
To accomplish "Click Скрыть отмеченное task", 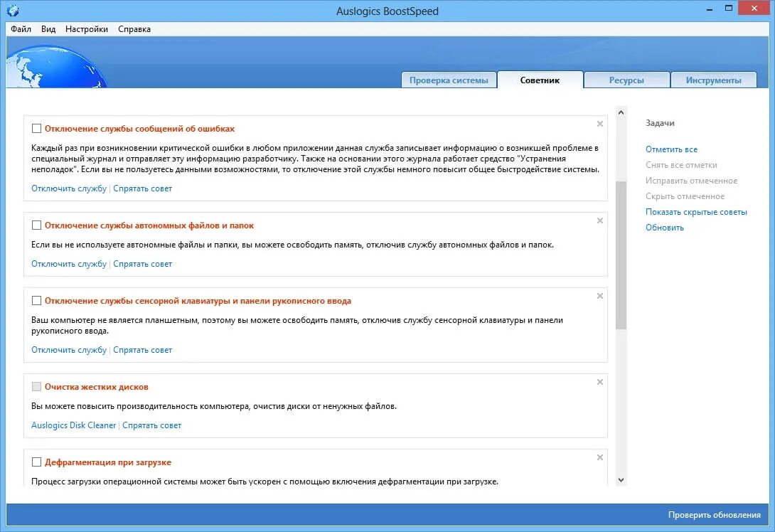I will click(685, 196).
